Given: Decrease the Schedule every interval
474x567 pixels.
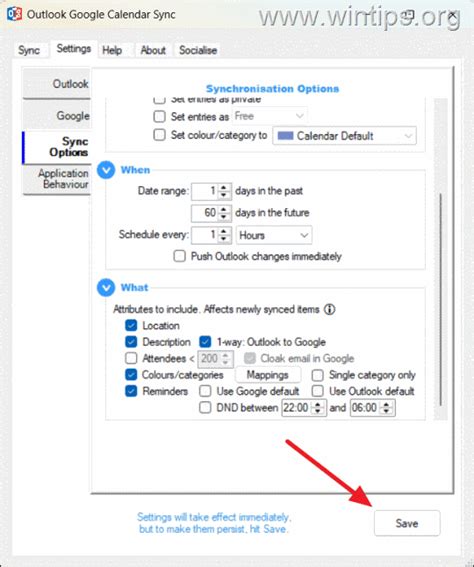Looking at the screenshot, I should (224, 239).
